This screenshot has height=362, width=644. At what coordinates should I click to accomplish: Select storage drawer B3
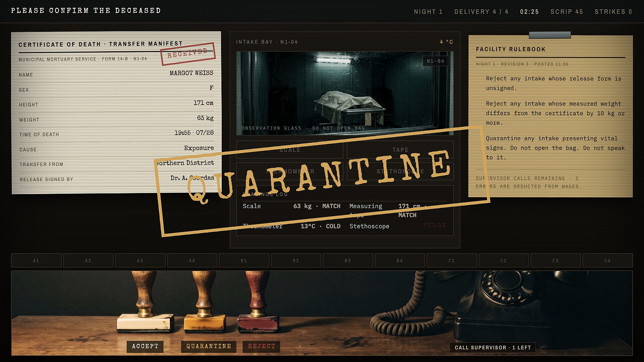348,260
